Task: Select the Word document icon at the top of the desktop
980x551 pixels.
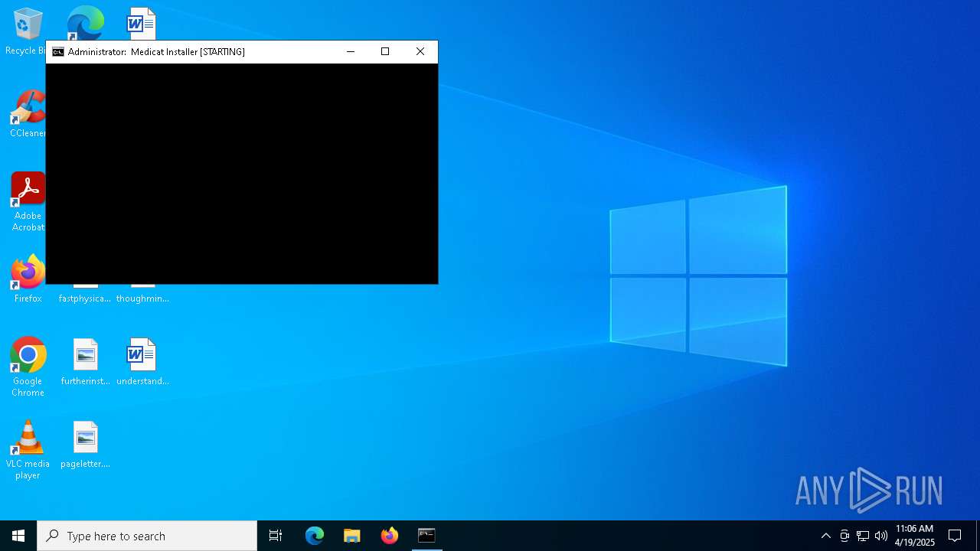Action: pos(142,23)
